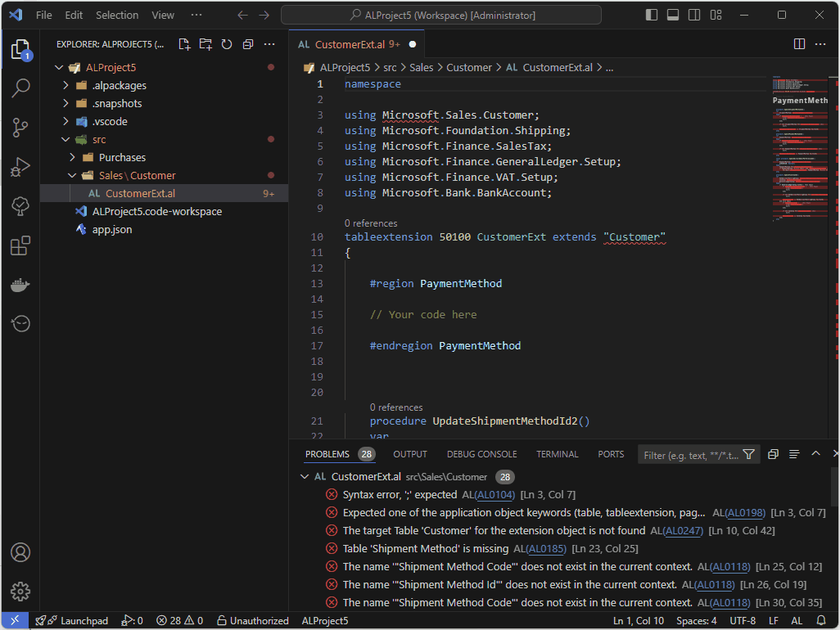The width and height of the screenshot is (840, 630).
Task: Expand the .snapshots folder
Action: [x=65, y=103]
